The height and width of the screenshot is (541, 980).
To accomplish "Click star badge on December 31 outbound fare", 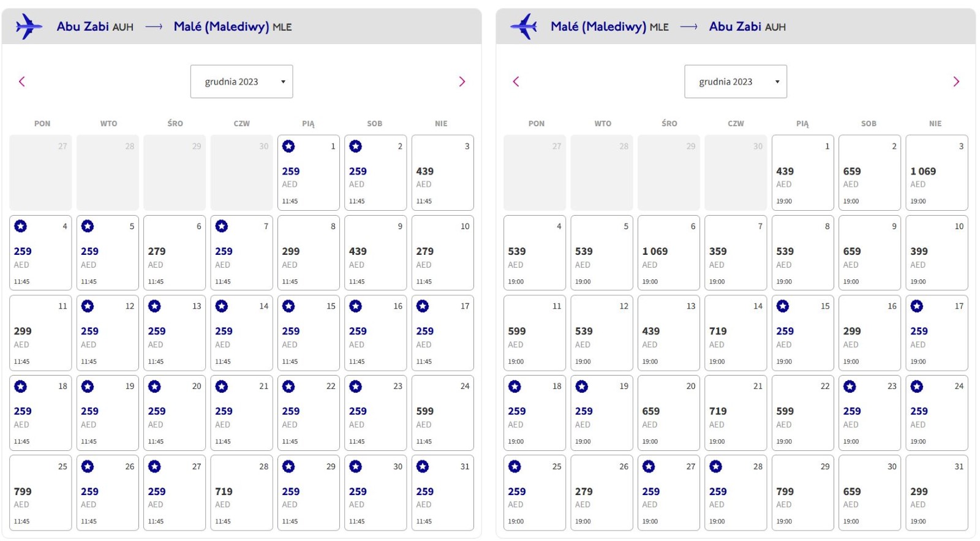I will point(423,466).
